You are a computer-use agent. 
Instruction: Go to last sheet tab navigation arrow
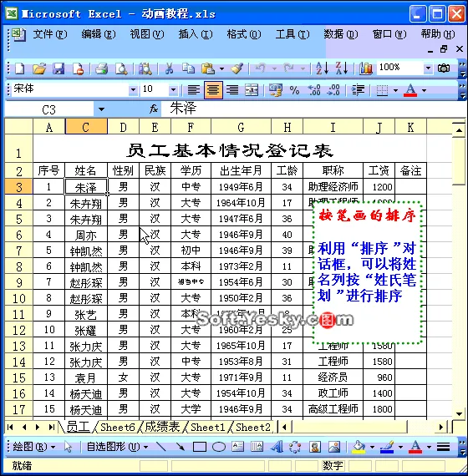click(x=51, y=428)
